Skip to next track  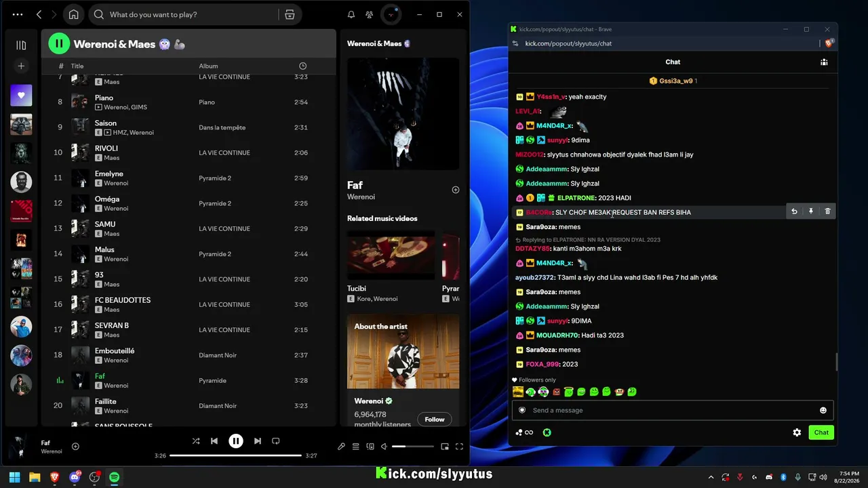coord(258,441)
